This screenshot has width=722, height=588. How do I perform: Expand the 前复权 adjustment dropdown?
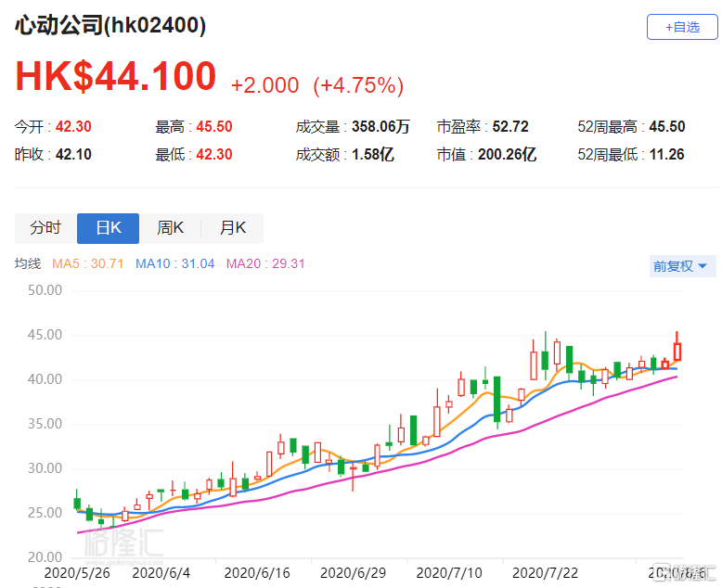tap(679, 266)
